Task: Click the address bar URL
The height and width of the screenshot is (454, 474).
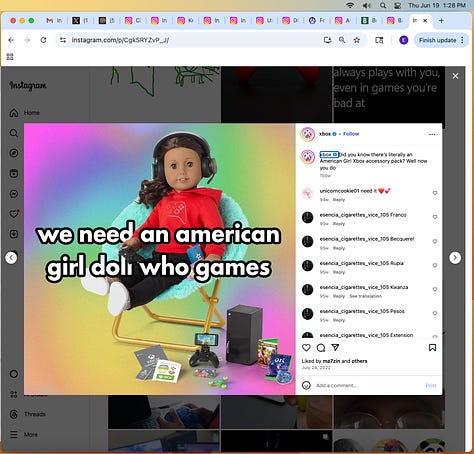Action: (120, 40)
